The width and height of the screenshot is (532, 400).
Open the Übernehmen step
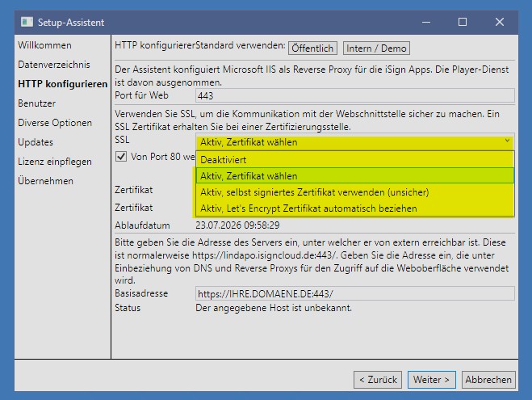pyautogui.click(x=45, y=181)
